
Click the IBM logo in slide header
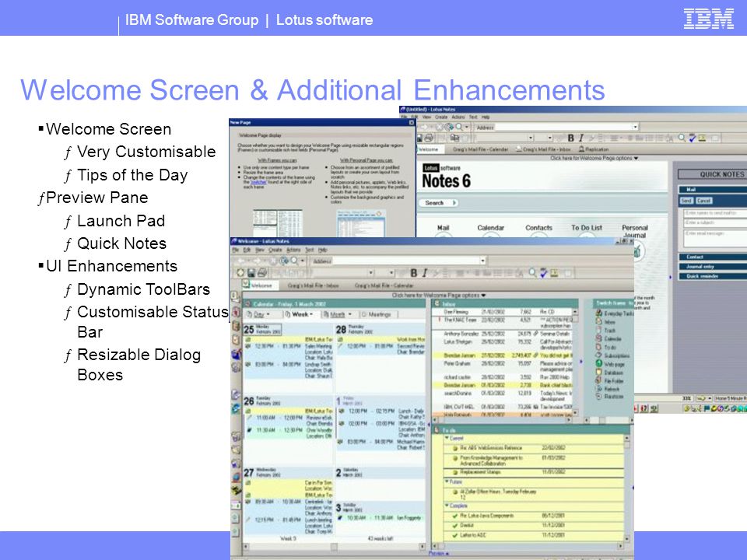[708, 19]
